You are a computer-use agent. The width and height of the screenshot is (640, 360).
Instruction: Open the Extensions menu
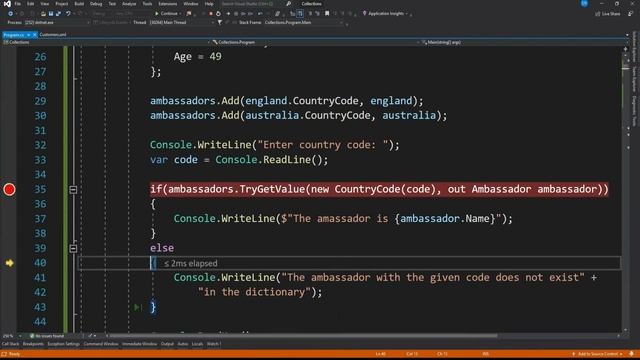167,4
